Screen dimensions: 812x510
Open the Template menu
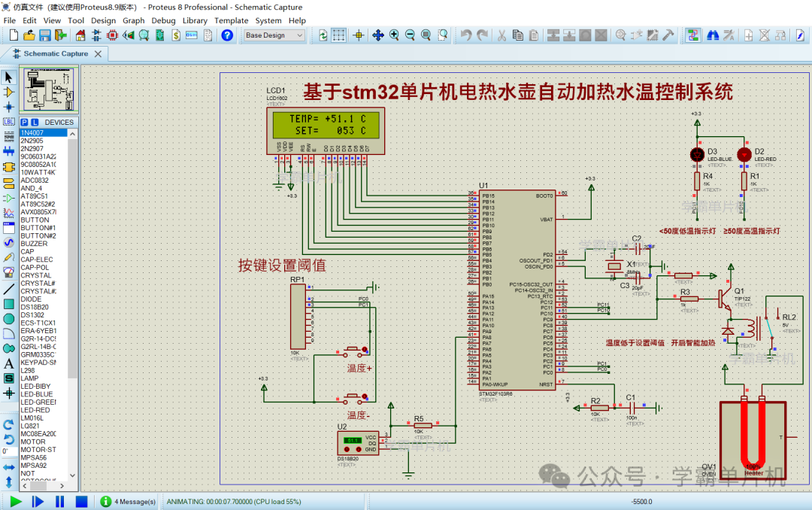(231, 21)
